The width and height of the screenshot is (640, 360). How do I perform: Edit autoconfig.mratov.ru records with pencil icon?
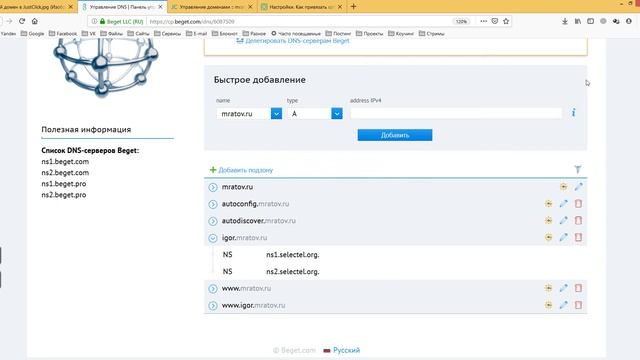click(563, 204)
